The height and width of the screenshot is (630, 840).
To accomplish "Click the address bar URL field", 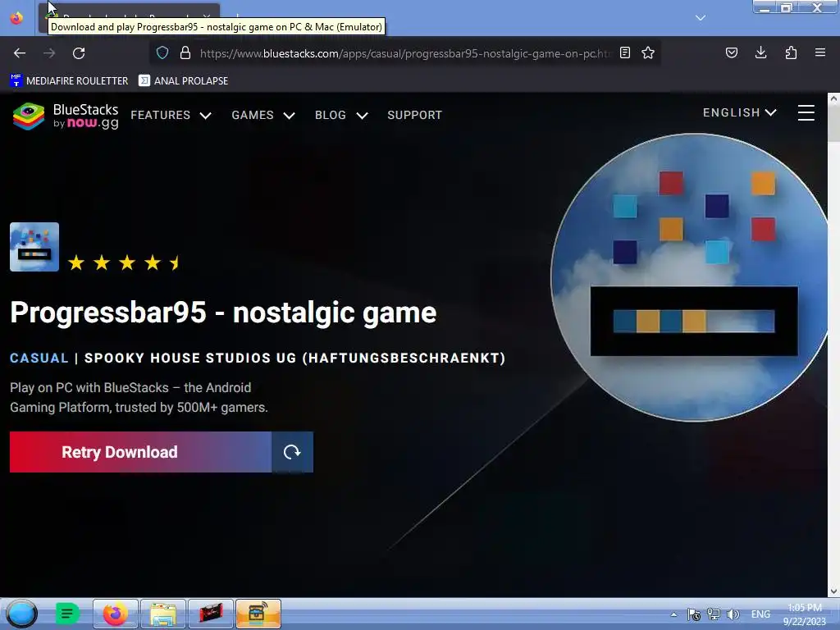I will pos(404,53).
